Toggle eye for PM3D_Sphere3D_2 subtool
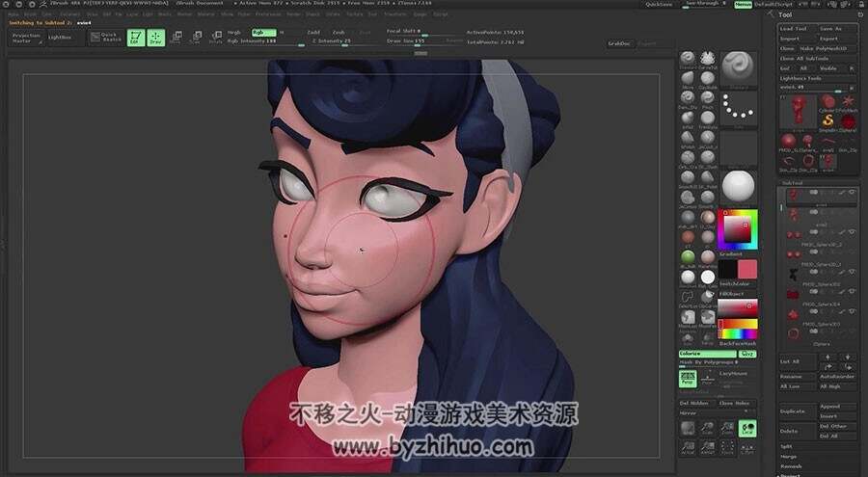868x477 pixels. (852, 232)
